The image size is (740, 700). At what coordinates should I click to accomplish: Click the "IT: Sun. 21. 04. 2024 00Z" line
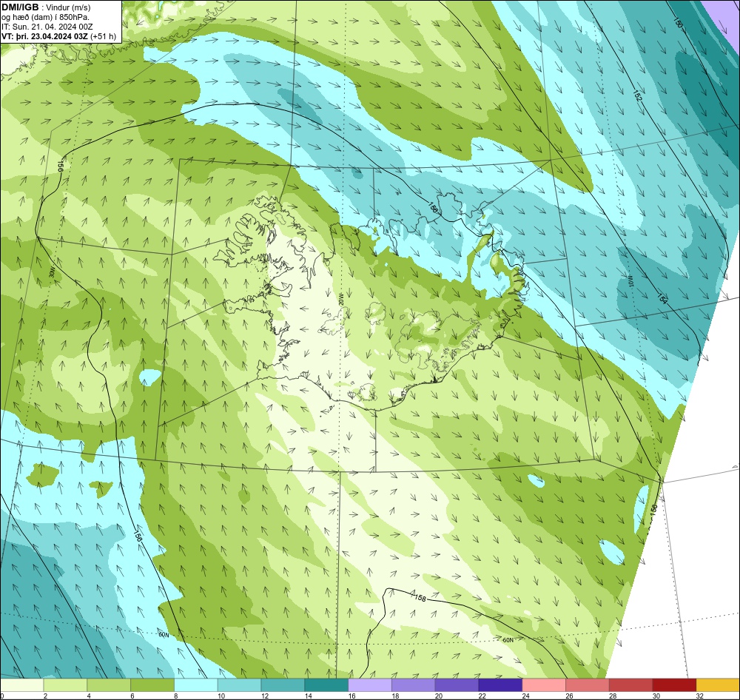coord(47,27)
